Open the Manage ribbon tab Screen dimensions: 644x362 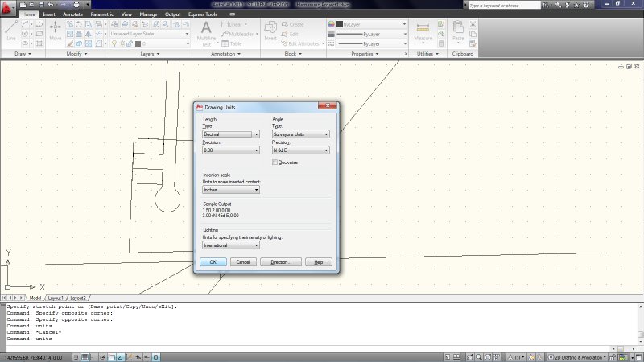(148, 14)
